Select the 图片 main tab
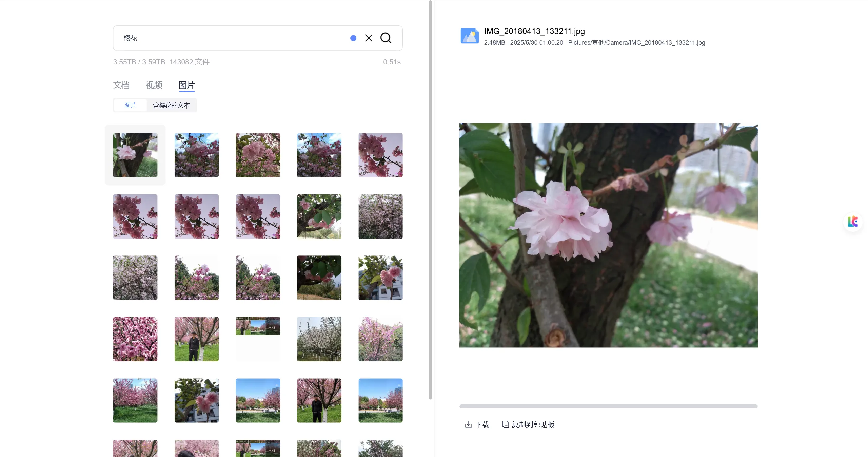This screenshot has width=868, height=457. (187, 85)
